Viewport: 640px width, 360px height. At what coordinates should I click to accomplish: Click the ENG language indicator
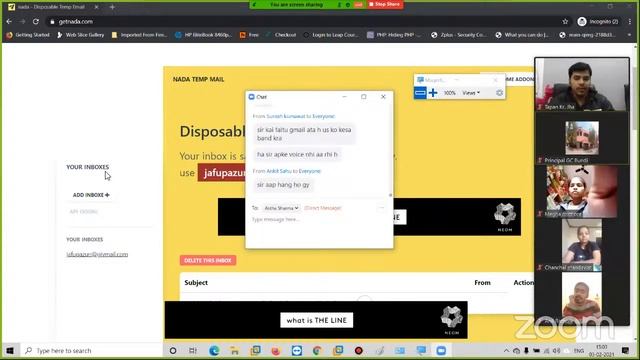[x=579, y=351]
